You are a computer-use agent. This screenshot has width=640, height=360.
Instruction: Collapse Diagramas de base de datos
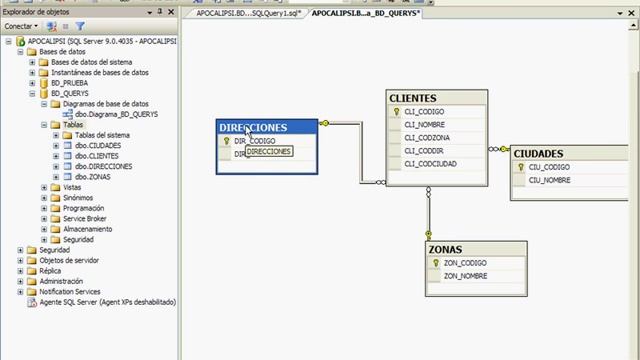pos(44,104)
